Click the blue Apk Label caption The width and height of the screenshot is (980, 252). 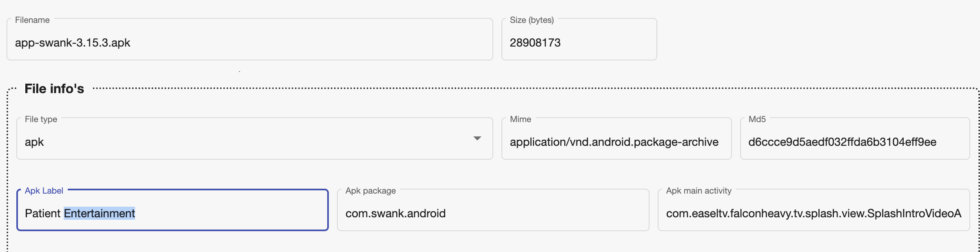click(44, 191)
